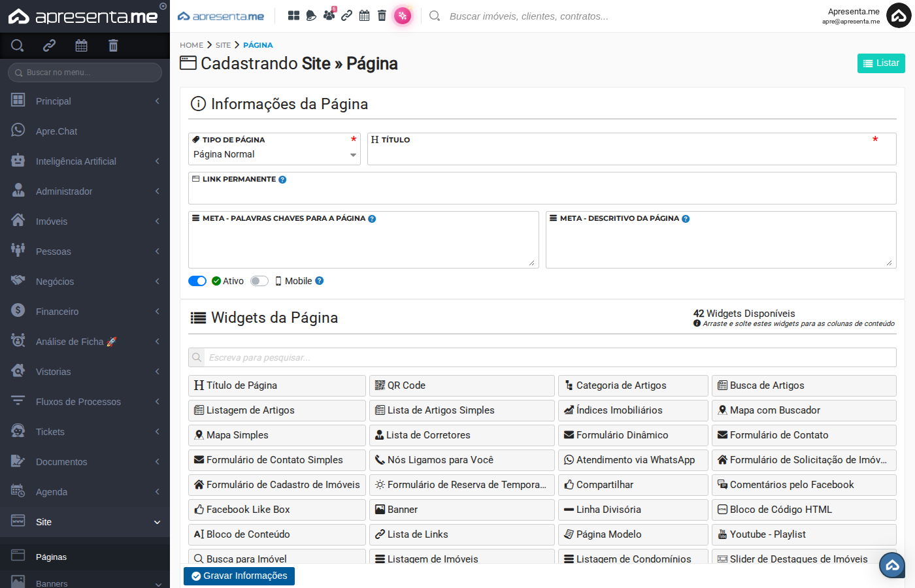
Task: Open the notifications bell in top toolbar
Action: tap(311, 16)
